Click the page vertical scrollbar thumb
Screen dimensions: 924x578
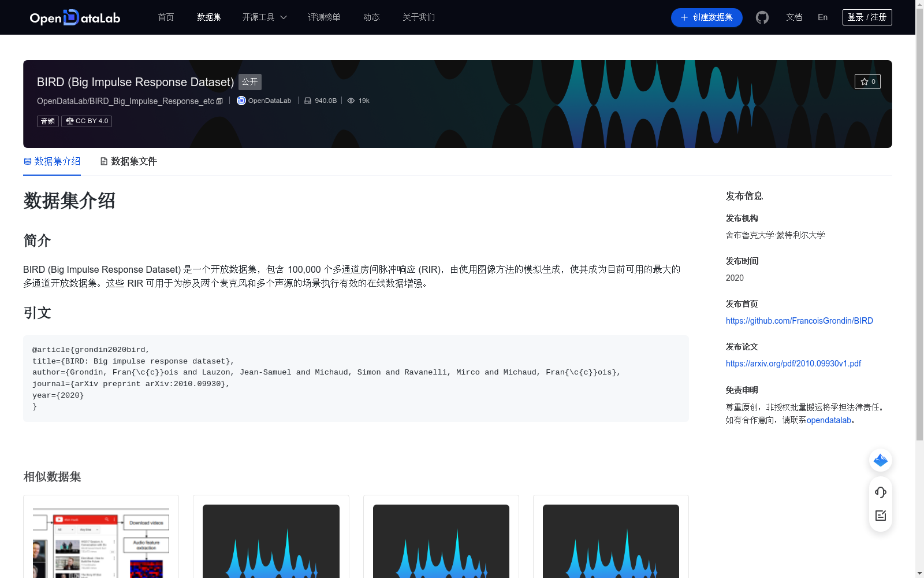(x=919, y=225)
